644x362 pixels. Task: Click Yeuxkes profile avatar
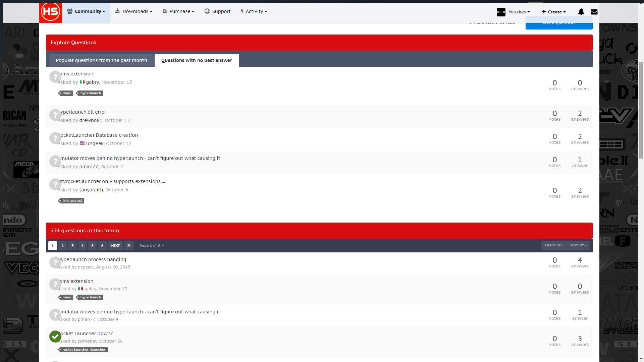501,12
